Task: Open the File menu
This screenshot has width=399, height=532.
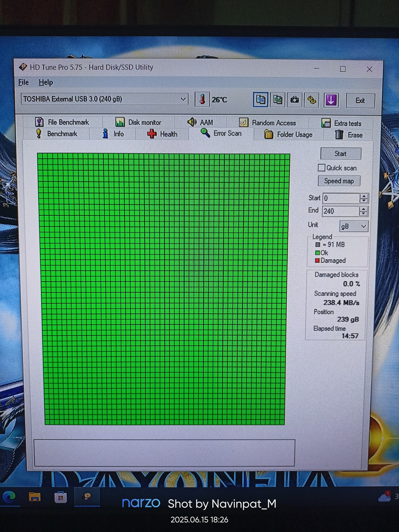Action: (x=23, y=82)
